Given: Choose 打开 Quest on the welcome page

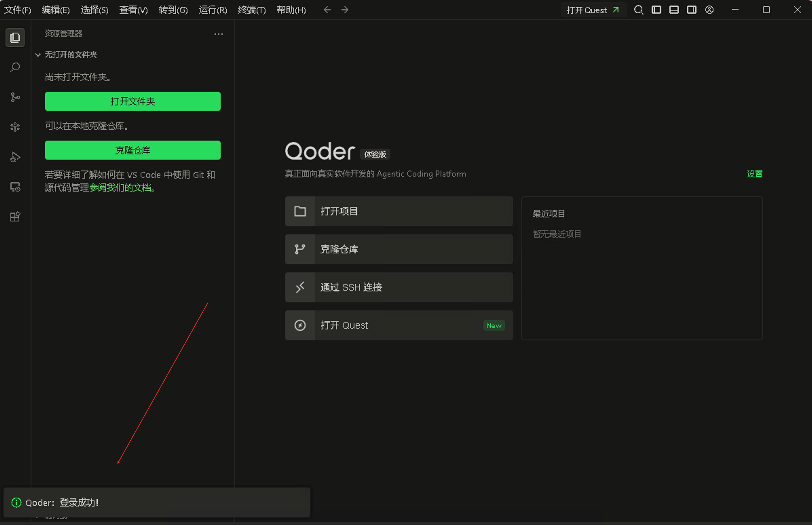Looking at the screenshot, I should tap(399, 325).
